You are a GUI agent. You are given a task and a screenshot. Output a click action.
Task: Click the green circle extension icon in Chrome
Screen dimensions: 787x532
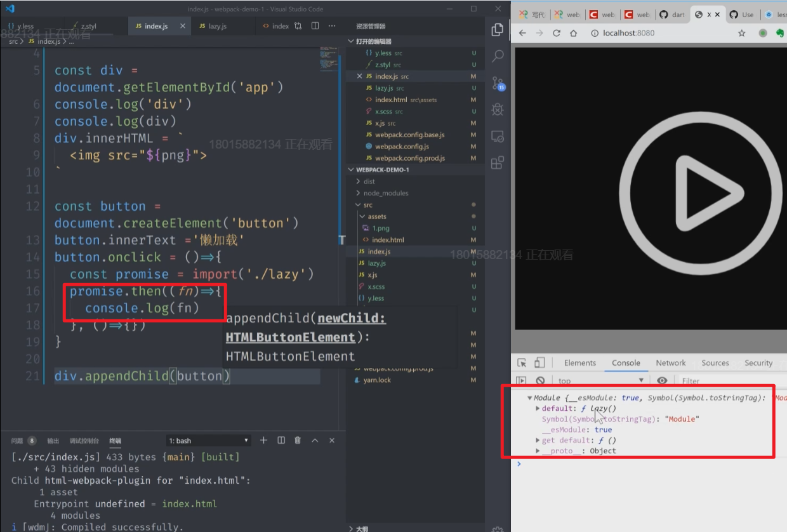(x=763, y=33)
